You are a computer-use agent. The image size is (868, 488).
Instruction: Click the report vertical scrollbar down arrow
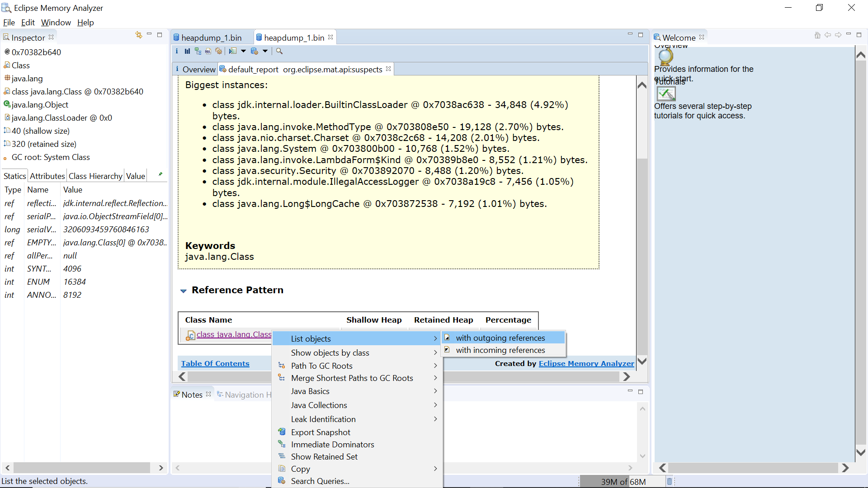(642, 361)
